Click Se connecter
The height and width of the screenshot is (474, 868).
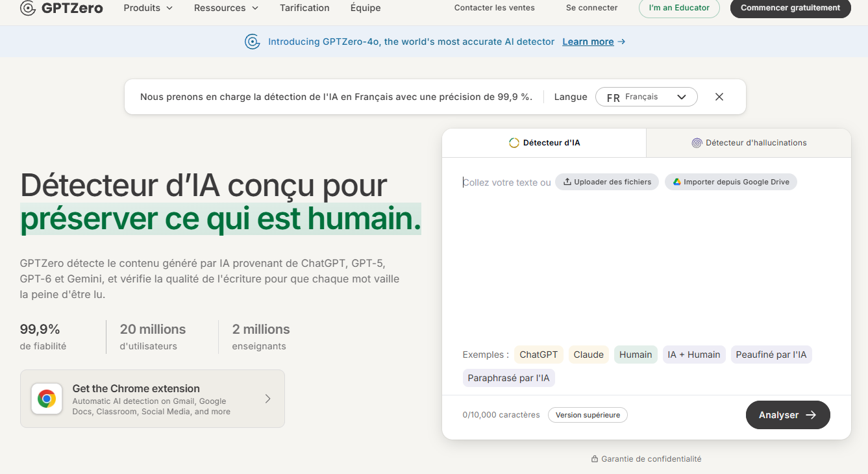592,8
